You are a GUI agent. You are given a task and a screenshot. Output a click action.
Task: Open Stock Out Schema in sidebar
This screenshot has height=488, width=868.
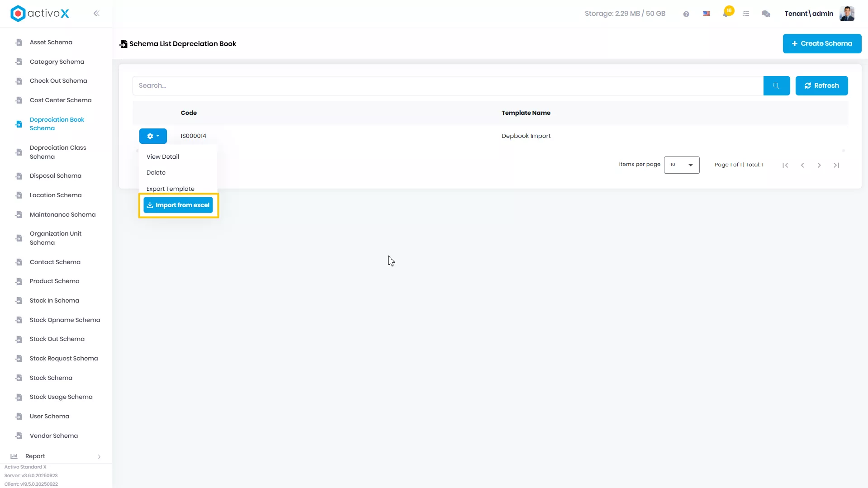[57, 339]
